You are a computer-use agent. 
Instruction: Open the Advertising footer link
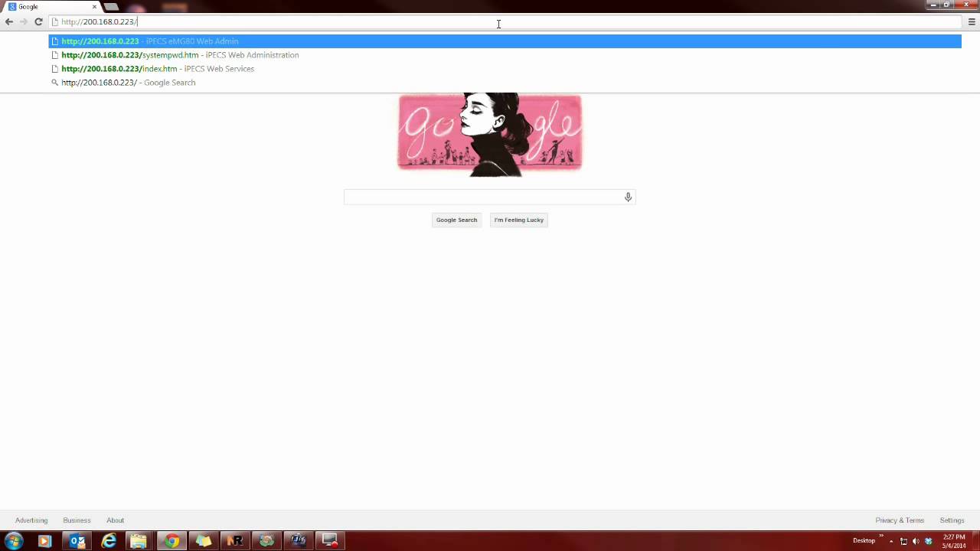point(31,520)
